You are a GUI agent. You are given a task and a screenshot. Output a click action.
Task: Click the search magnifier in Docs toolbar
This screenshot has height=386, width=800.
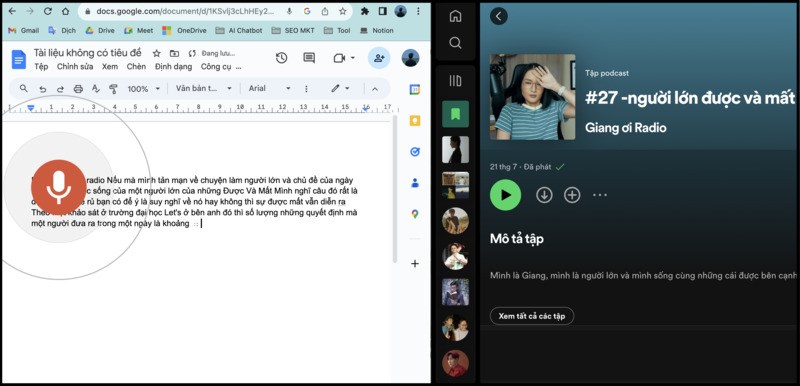23,89
